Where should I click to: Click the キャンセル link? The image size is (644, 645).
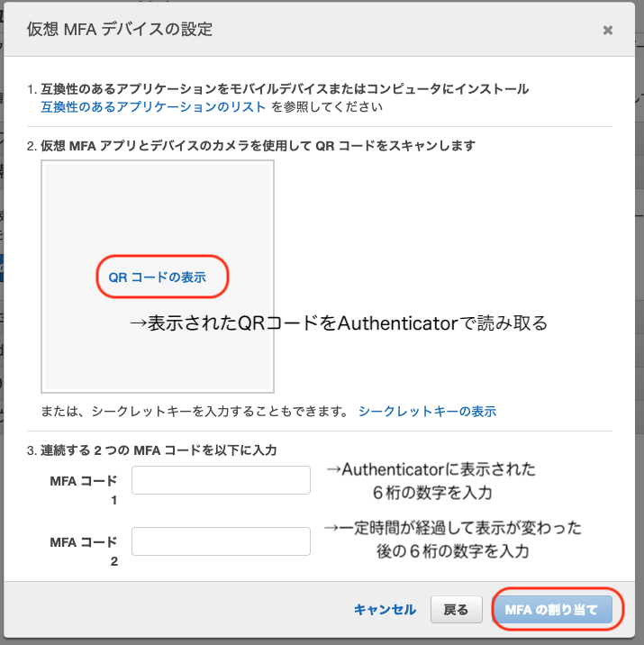(385, 609)
